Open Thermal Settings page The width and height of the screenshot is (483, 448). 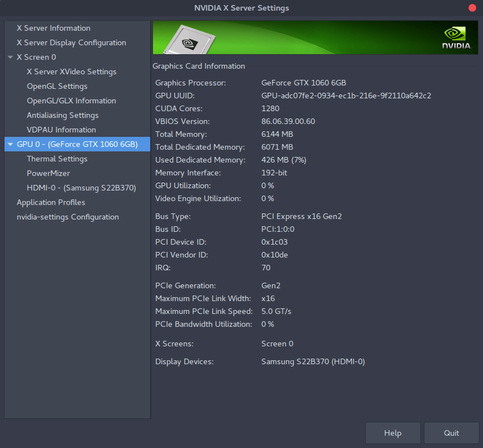click(x=57, y=159)
